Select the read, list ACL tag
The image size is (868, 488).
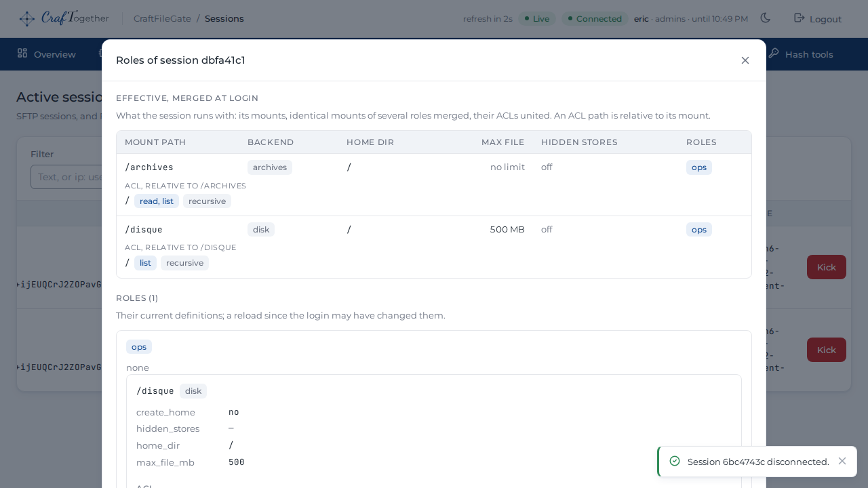pos(157,201)
